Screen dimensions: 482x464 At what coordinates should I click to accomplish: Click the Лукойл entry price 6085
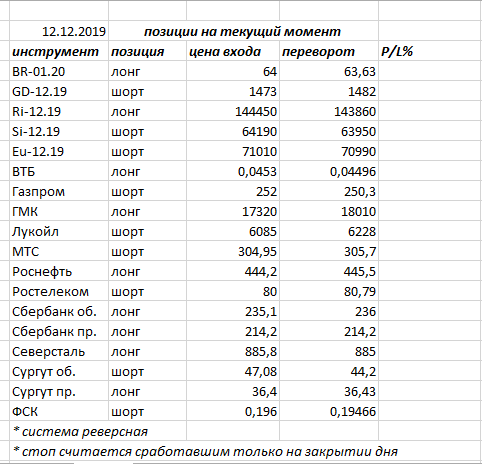coord(233,231)
